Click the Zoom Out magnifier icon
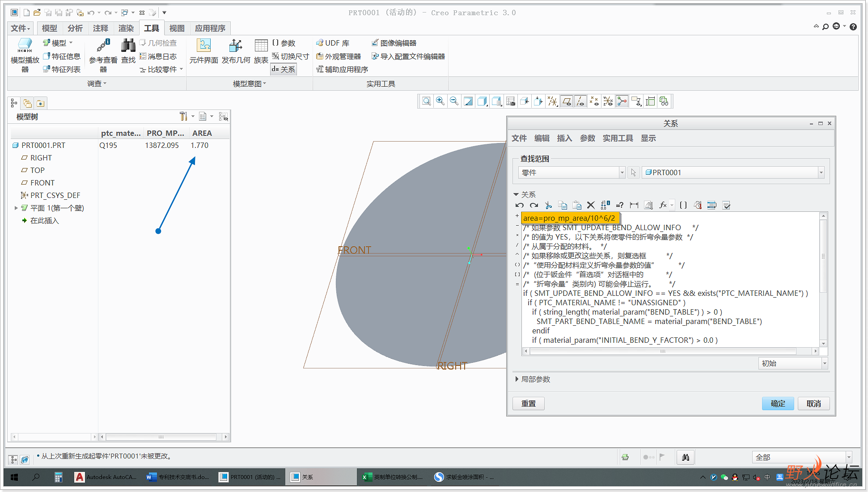 coord(454,101)
